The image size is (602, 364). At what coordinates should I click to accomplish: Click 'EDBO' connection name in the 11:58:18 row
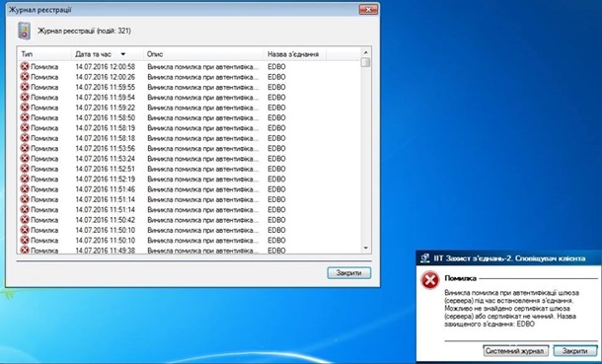coord(276,138)
